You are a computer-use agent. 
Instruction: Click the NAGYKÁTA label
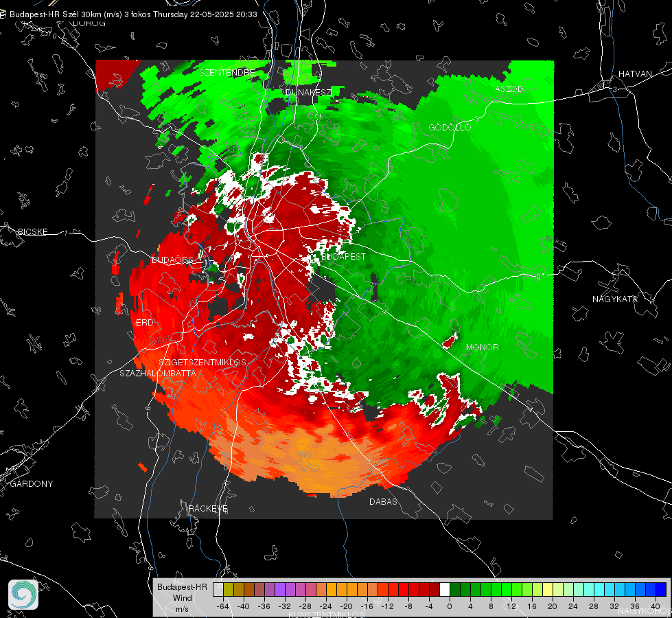[615, 299]
